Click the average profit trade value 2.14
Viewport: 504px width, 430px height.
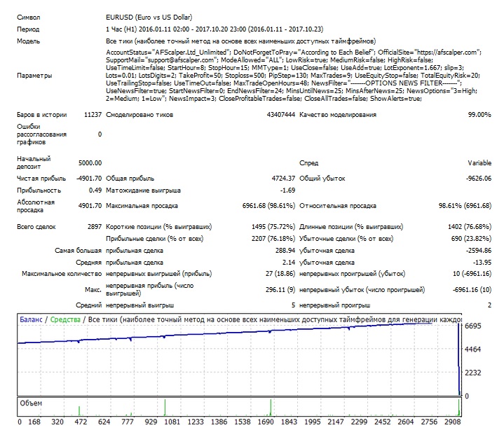click(x=289, y=263)
